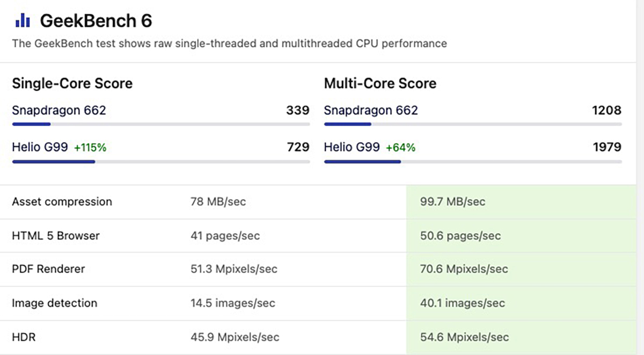
Task: Click the single-core score value 339
Action: coord(298,111)
